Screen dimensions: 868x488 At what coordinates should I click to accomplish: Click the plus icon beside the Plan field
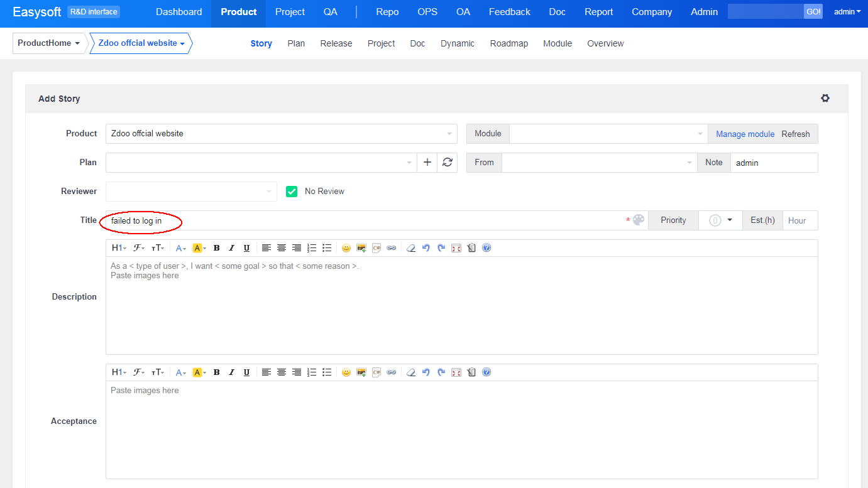tap(427, 162)
